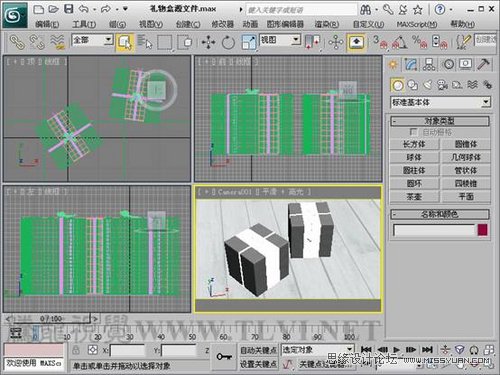Screen dimensions: 500x375
Task: Select the Cameras category icon
Action: tap(443, 85)
